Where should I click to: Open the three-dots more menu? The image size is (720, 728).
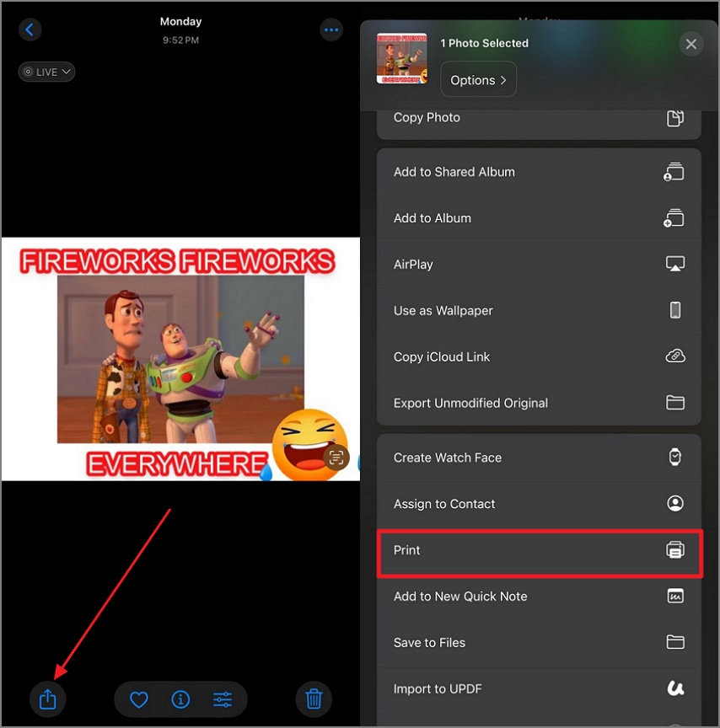[331, 29]
